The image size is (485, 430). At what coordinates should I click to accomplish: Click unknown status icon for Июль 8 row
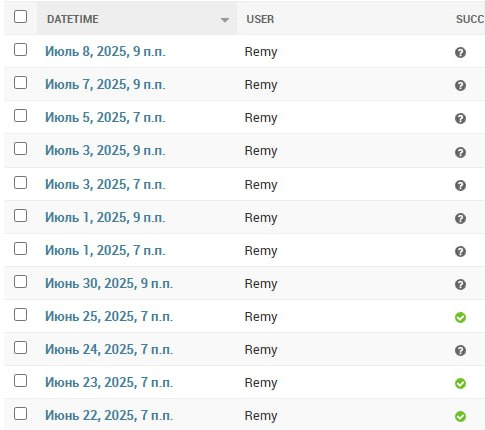(x=460, y=52)
